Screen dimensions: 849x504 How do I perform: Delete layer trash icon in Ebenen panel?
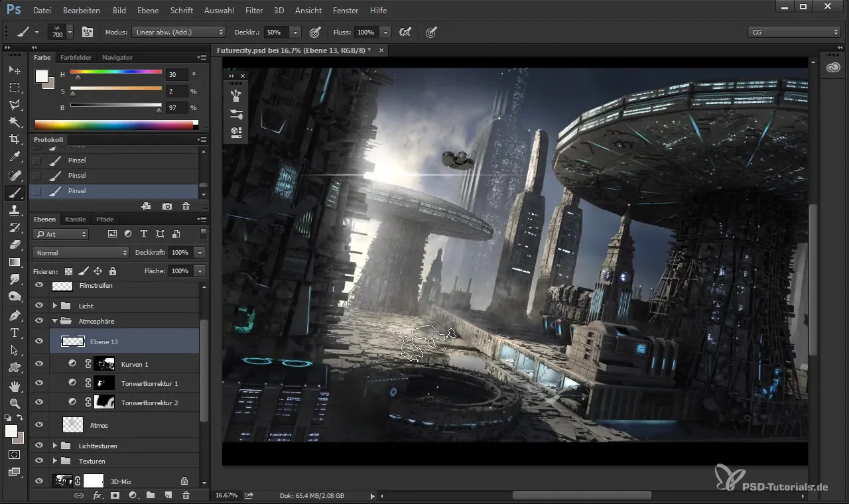186,495
